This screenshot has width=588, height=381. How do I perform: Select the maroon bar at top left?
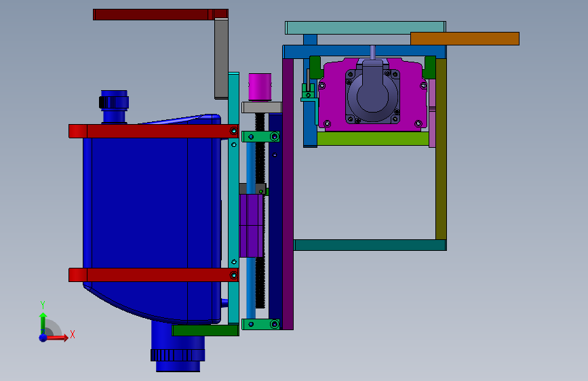[x=161, y=15]
